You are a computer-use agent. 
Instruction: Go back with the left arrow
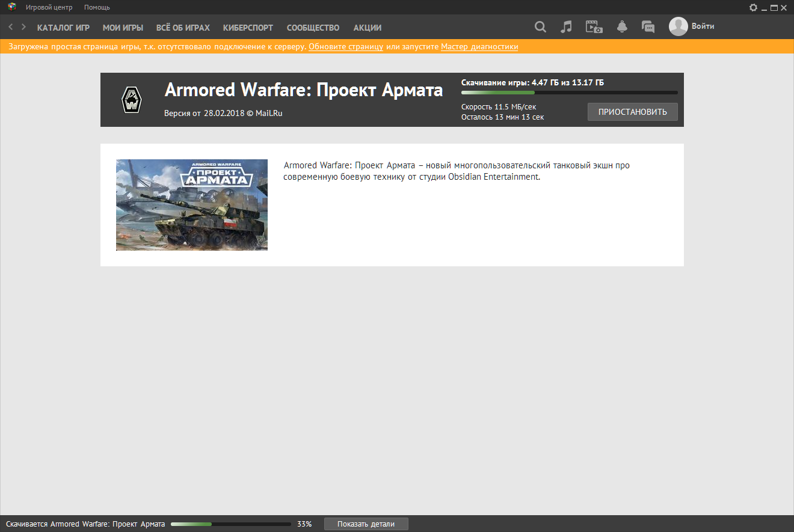coord(10,27)
